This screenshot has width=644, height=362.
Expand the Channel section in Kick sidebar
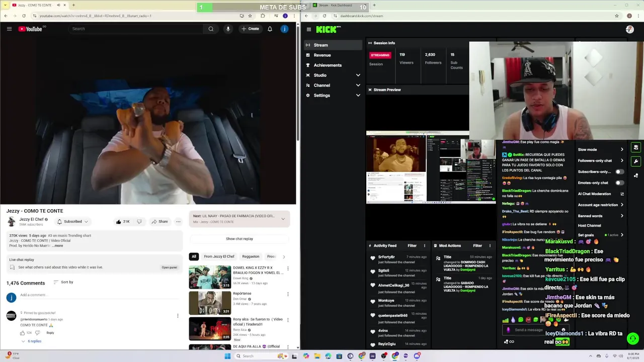pos(333,85)
